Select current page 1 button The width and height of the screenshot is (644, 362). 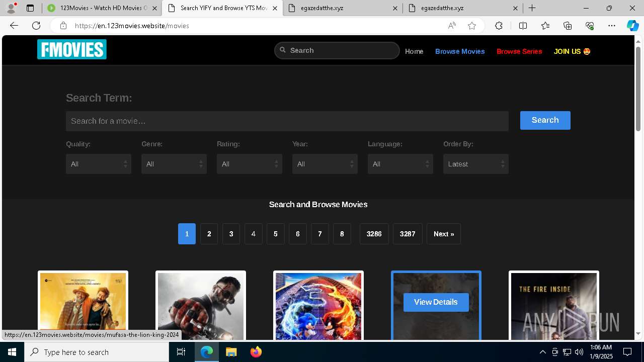(187, 234)
